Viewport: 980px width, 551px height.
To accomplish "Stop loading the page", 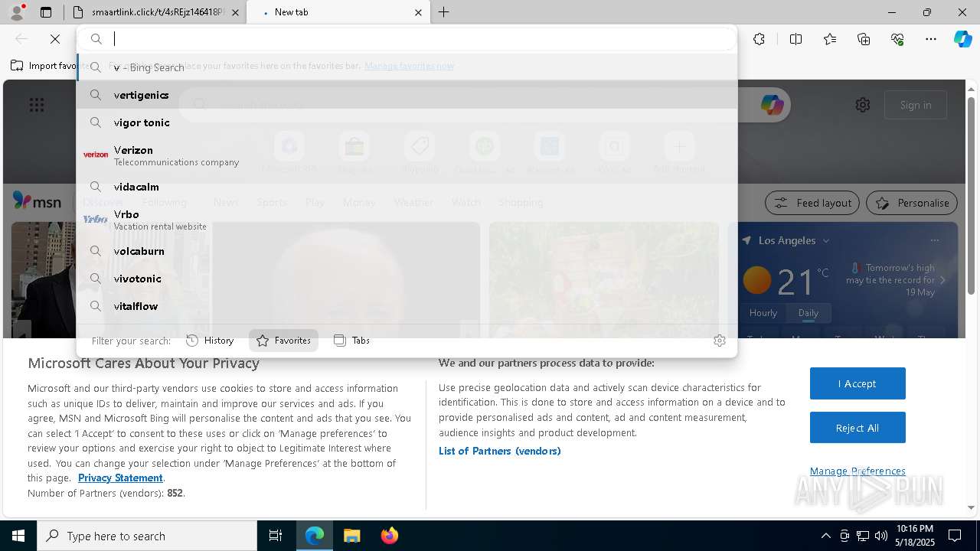I will (55, 39).
